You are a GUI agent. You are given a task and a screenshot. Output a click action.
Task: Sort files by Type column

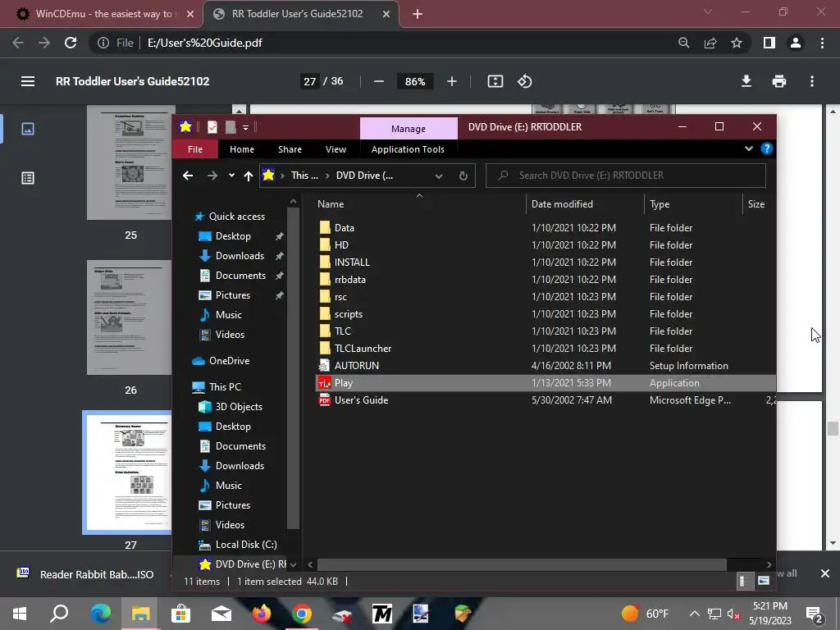coord(692,204)
